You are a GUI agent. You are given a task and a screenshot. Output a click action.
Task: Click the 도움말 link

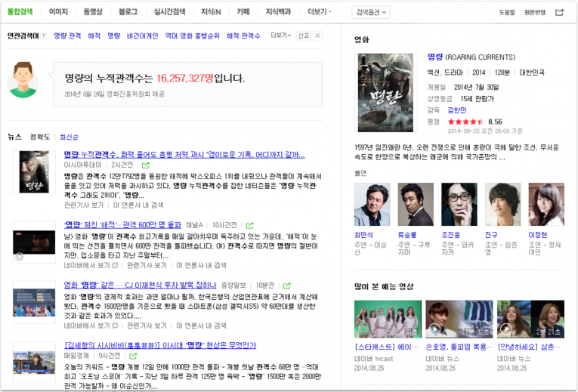point(507,13)
